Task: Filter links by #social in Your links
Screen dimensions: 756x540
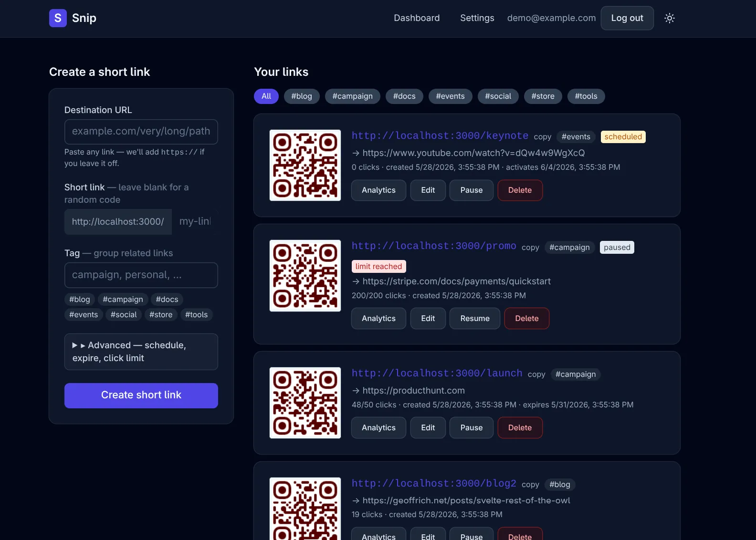Action: pyautogui.click(x=498, y=96)
